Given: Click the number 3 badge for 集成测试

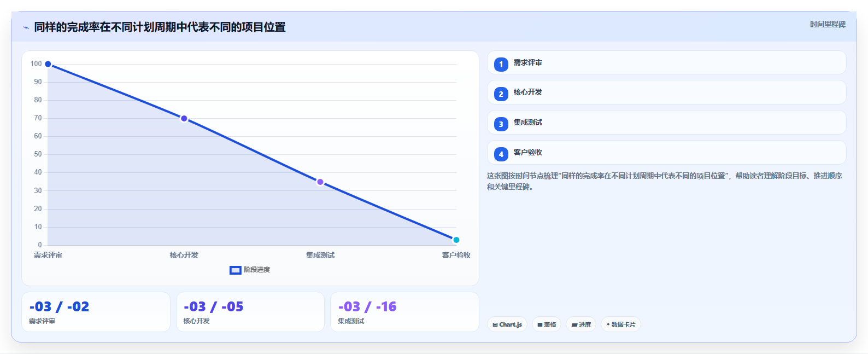Looking at the screenshot, I should tap(501, 124).
